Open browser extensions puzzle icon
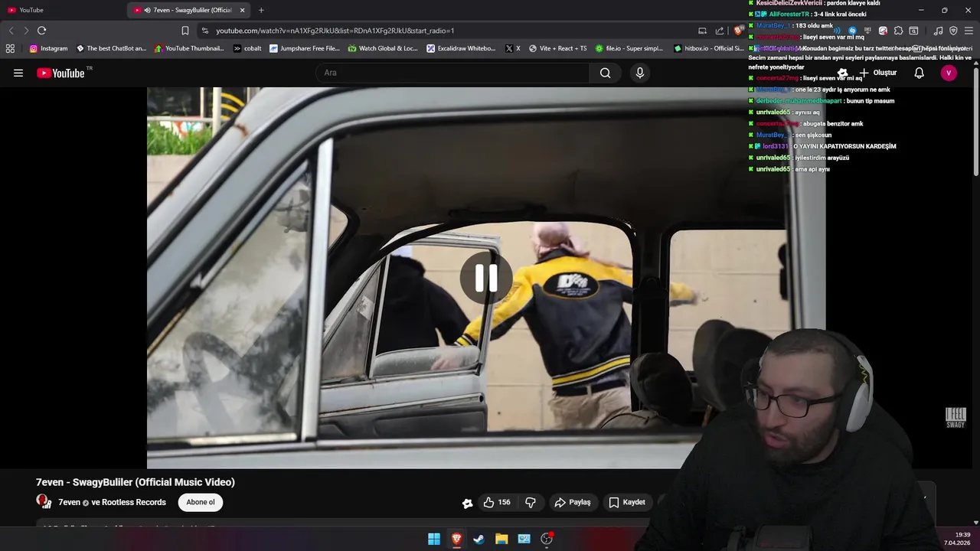 (899, 31)
